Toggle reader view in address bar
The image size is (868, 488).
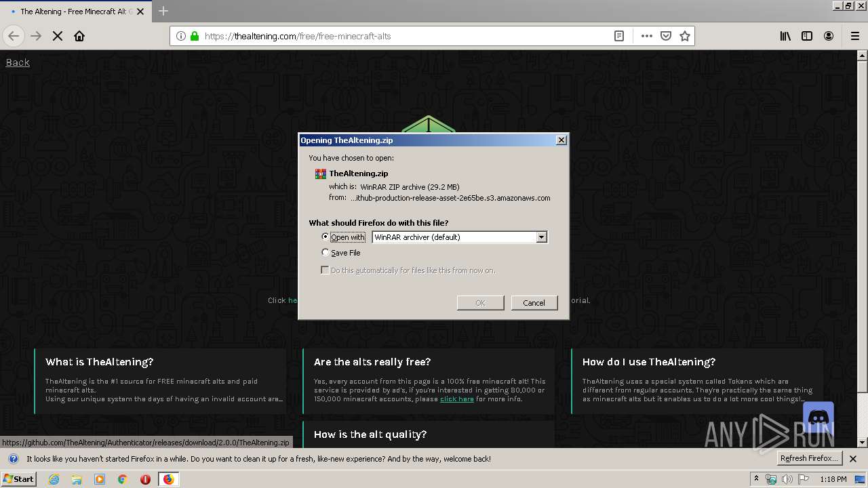point(619,36)
